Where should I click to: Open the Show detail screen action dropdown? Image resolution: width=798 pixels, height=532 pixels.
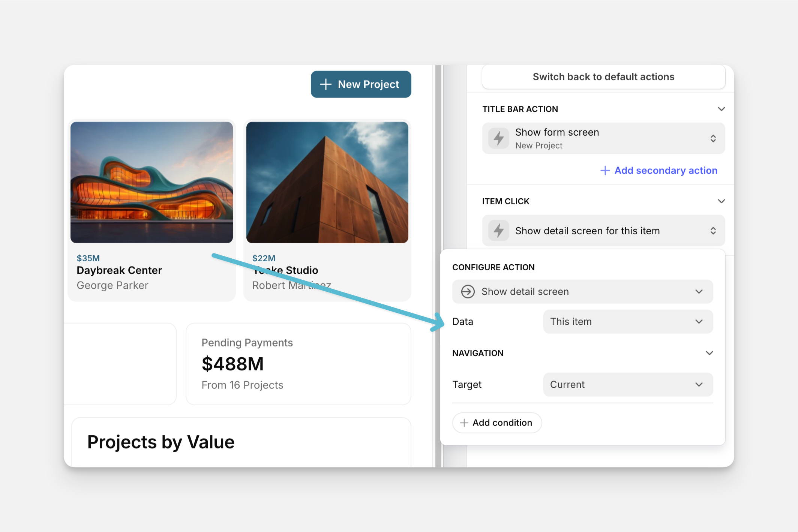(x=582, y=292)
